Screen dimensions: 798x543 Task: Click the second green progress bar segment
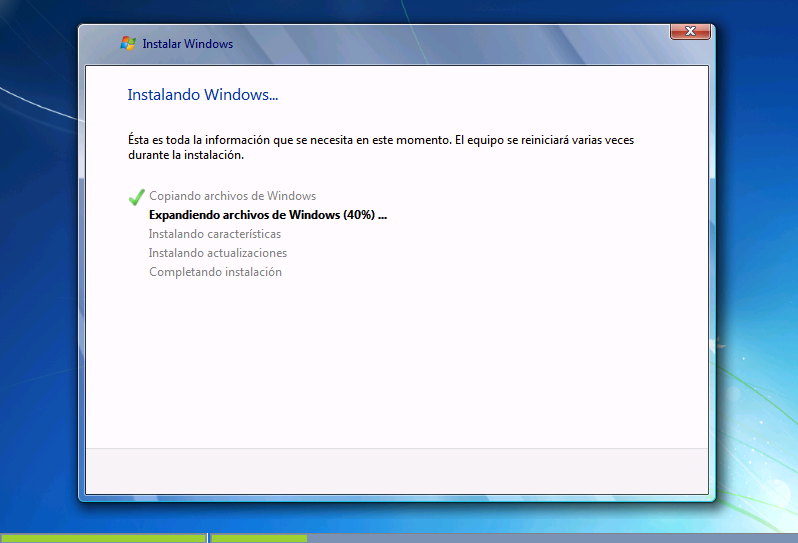coord(259,538)
